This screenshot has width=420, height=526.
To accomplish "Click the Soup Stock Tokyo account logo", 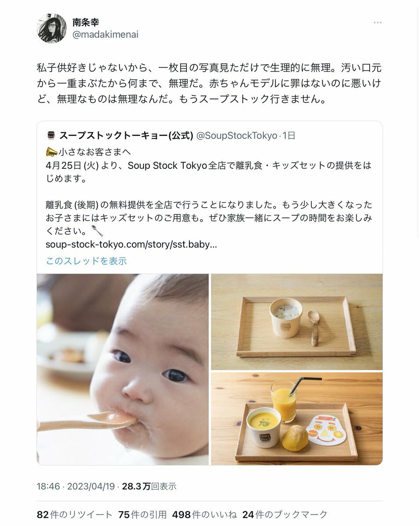I will (50, 135).
